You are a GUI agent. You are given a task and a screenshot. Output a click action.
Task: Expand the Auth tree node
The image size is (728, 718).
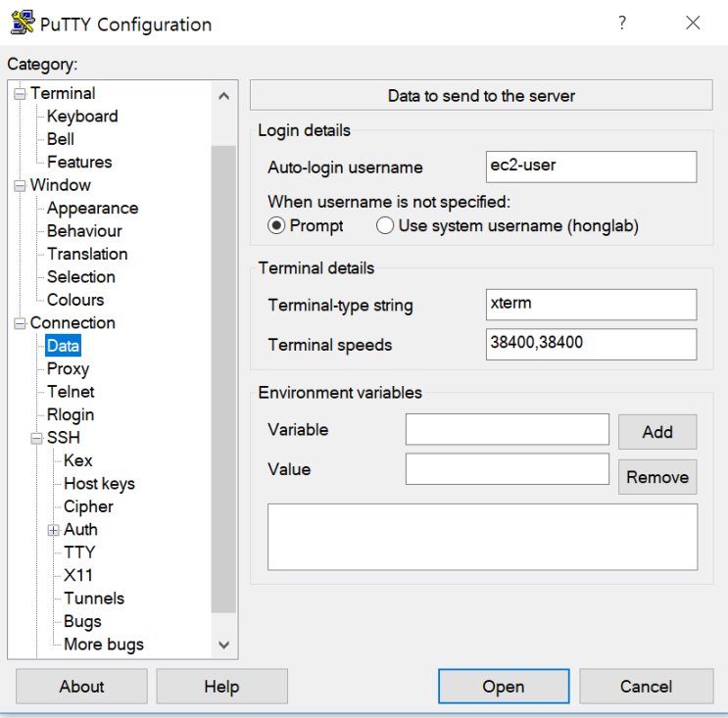click(x=53, y=531)
